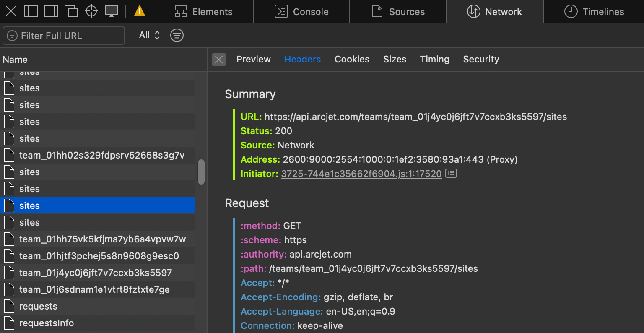Screen dimensions: 644x333
Task: Open the Security detail tab
Action: pyautogui.click(x=481, y=60)
